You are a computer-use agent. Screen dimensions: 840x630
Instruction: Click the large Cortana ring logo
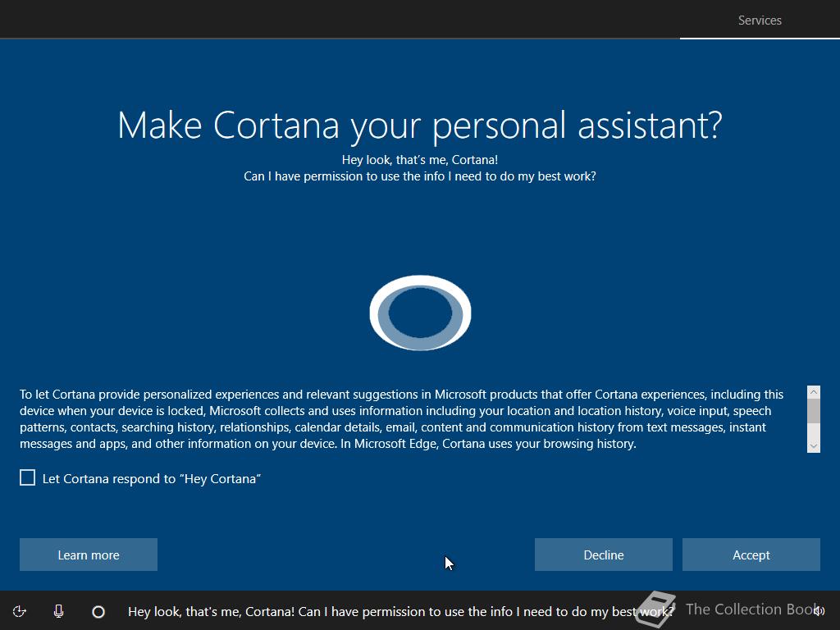[420, 313]
